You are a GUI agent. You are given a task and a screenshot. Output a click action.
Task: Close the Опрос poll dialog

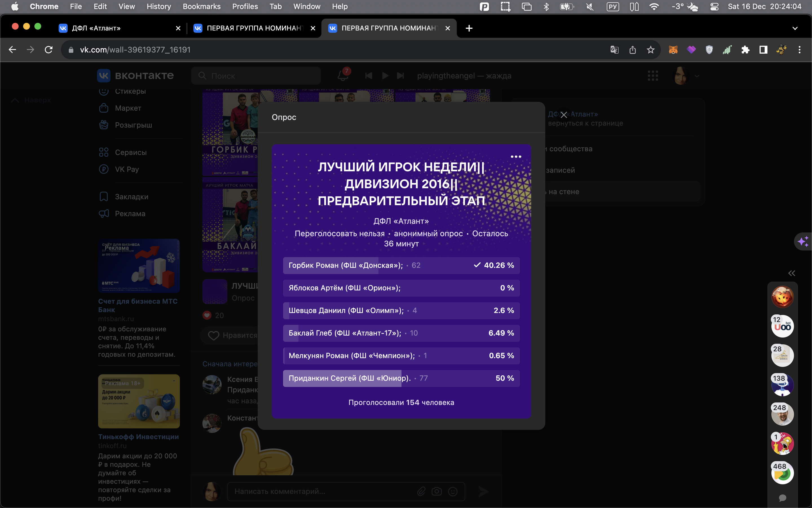(564, 115)
